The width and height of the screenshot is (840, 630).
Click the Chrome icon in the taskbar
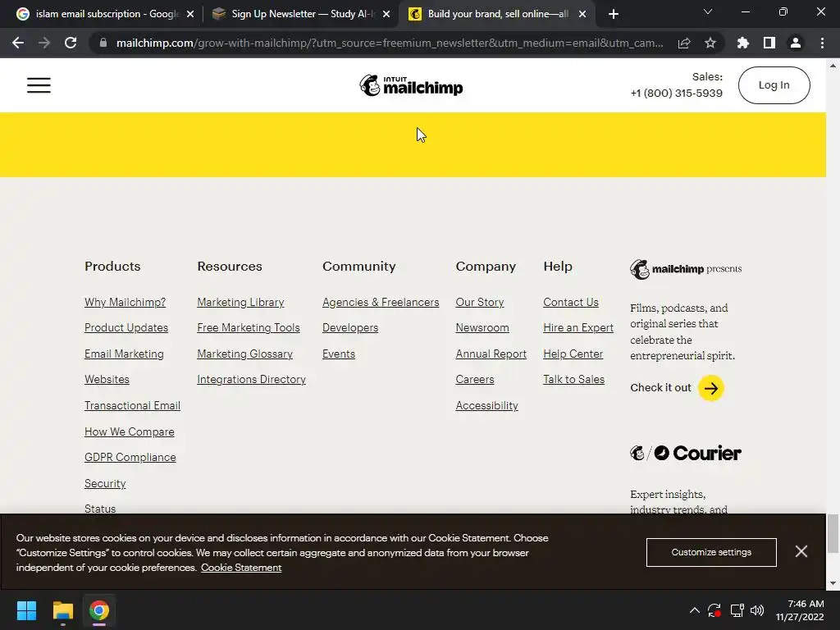click(x=99, y=610)
